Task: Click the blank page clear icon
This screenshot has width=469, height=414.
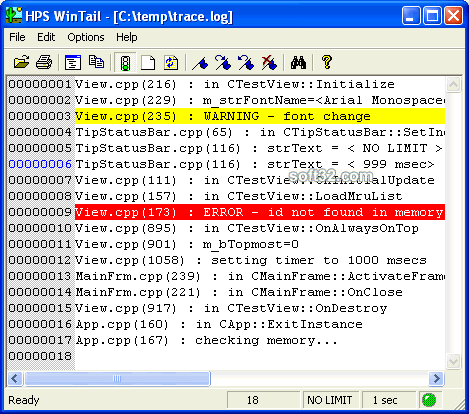Action: point(148,62)
